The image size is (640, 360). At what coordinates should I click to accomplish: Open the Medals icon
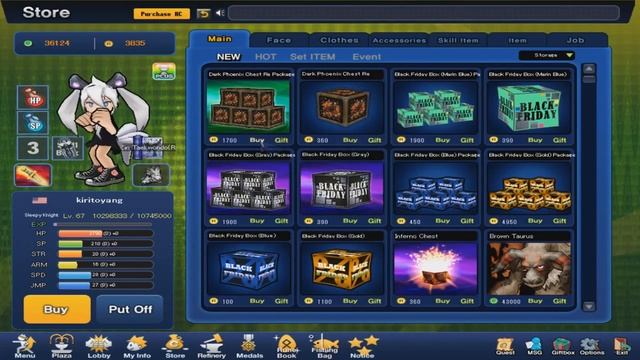pyautogui.click(x=249, y=346)
